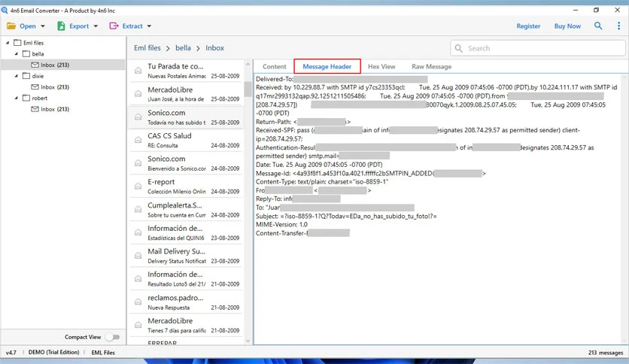This screenshot has width=629, height=364.
Task: Click the email list scroll up arrow
Action: (x=248, y=64)
